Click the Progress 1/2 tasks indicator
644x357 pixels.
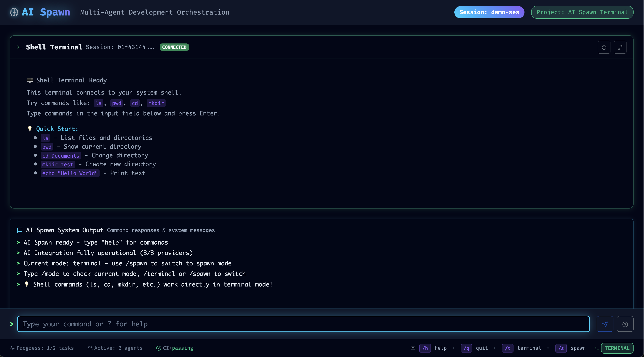(x=42, y=348)
